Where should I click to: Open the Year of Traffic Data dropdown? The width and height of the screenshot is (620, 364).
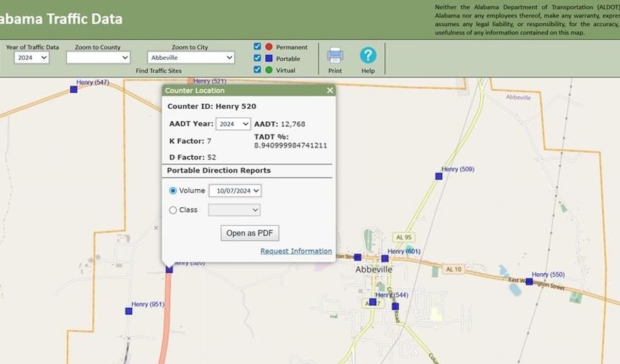(32, 58)
